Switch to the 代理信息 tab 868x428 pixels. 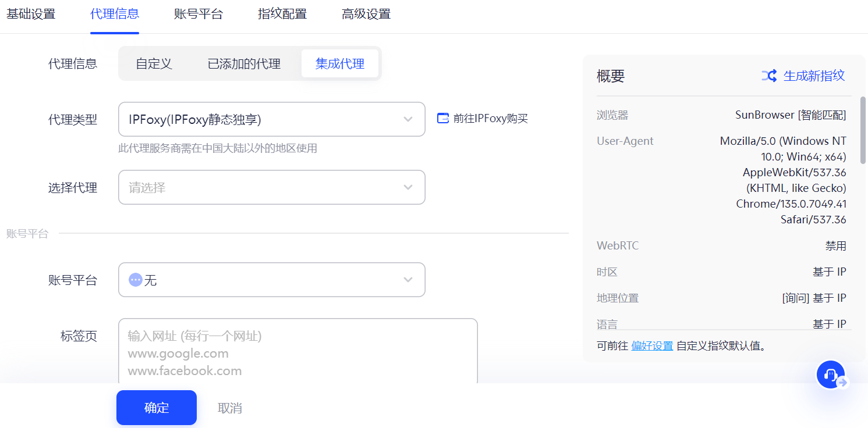[x=115, y=14]
